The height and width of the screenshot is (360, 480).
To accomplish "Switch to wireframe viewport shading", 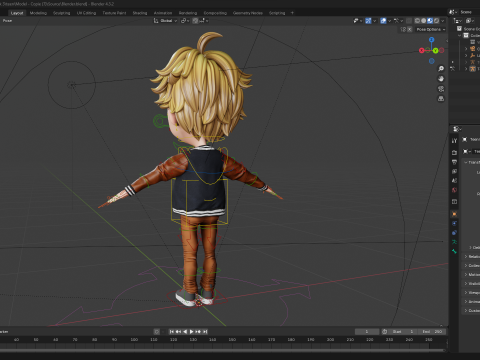I will click(x=417, y=21).
